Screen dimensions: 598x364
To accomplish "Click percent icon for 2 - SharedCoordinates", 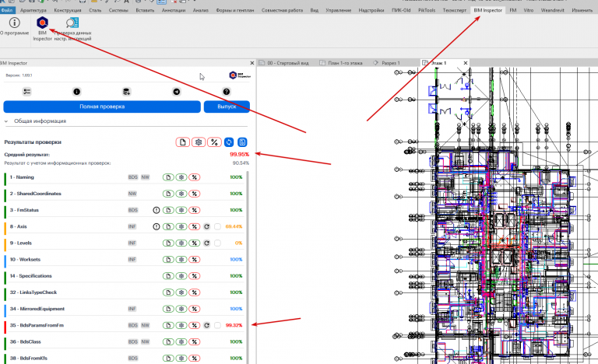I will tap(194, 194).
